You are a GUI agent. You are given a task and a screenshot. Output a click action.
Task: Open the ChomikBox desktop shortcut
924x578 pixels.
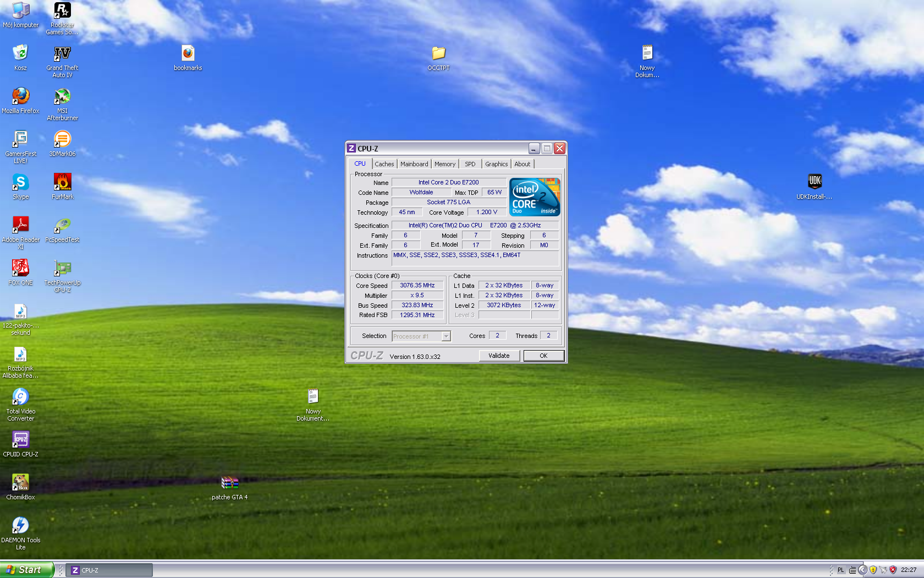click(x=20, y=487)
